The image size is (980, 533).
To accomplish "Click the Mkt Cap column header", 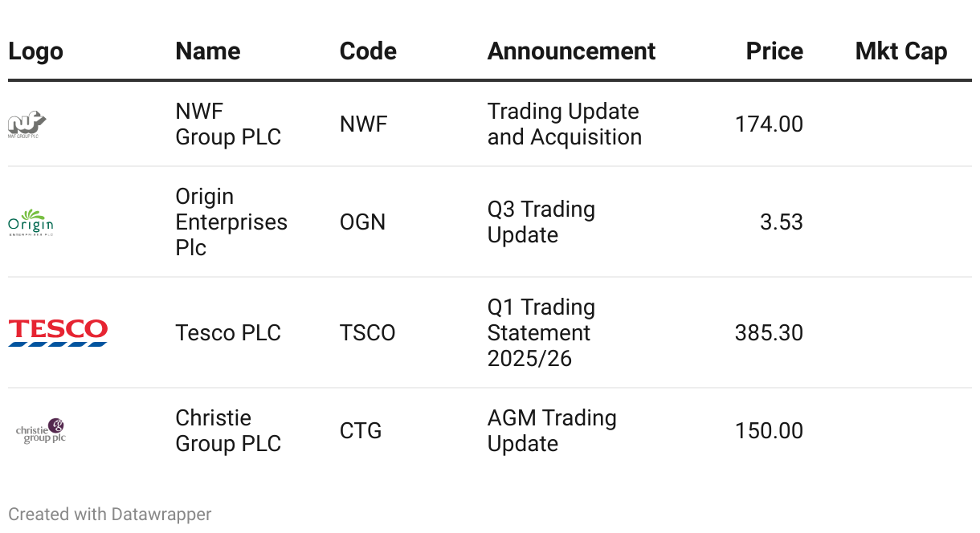I will 900,51.
